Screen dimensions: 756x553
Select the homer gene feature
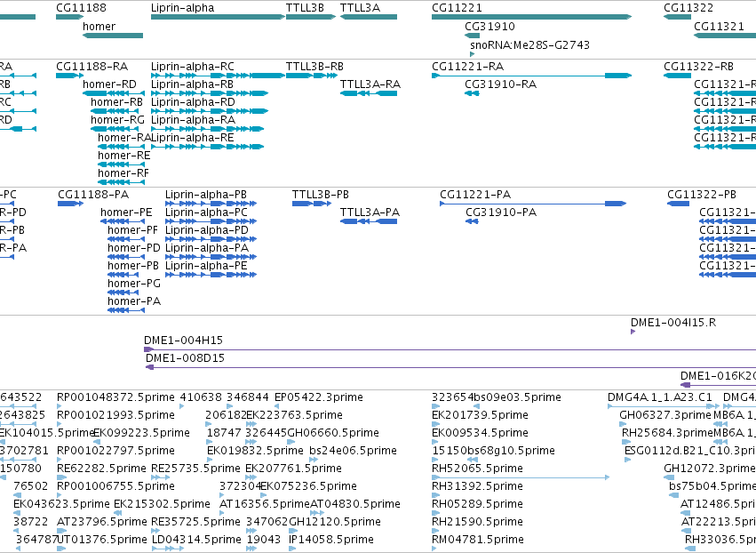[x=113, y=36]
